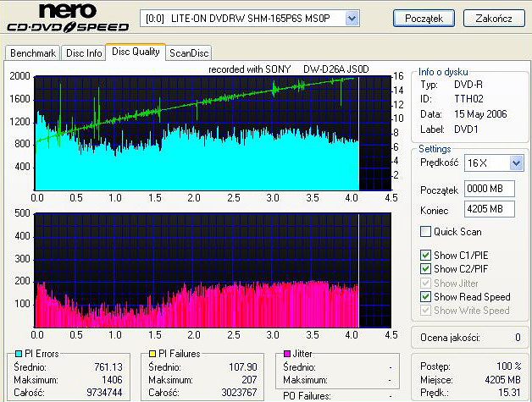Click the Postęp 100 % progress value
This screenshot has width=532, height=402.
(x=508, y=366)
